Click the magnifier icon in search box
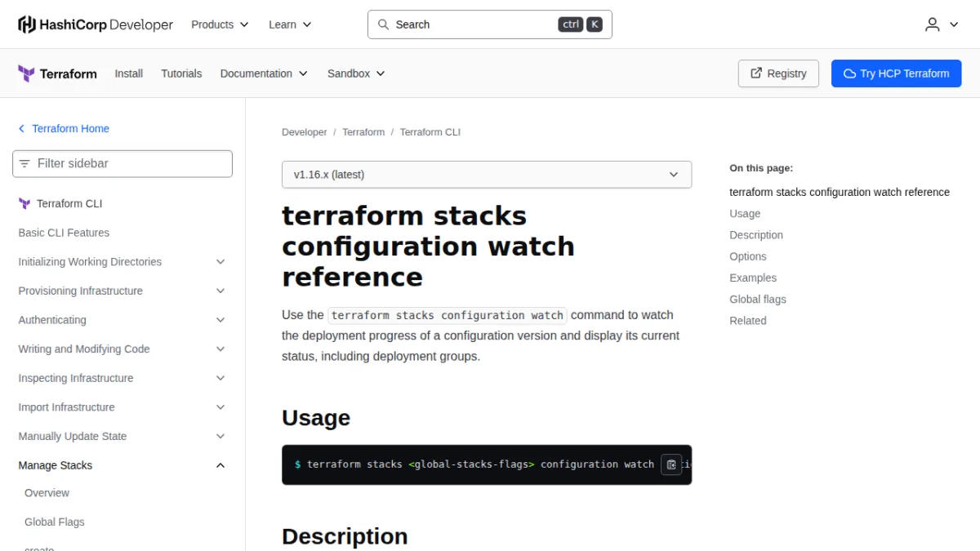Image resolution: width=980 pixels, height=551 pixels. point(383,24)
